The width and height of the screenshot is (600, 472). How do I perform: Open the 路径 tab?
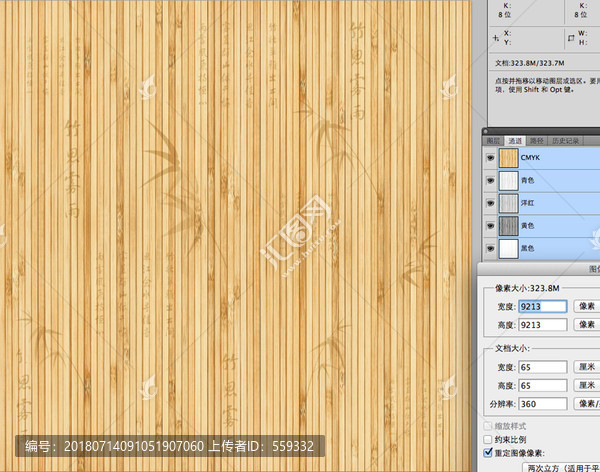536,141
